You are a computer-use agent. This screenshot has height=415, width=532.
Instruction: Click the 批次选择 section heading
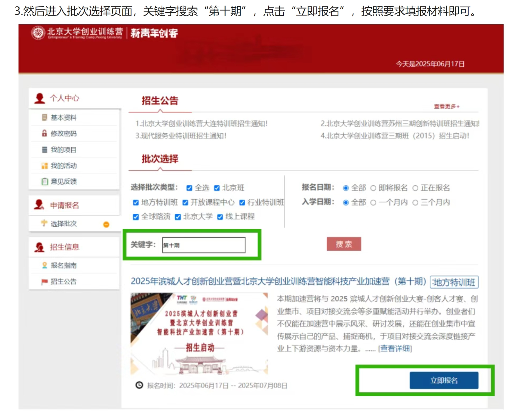click(x=160, y=159)
